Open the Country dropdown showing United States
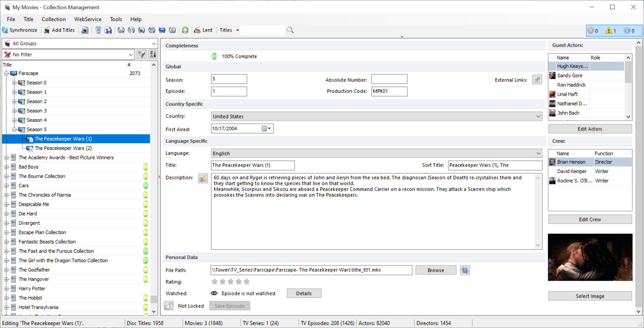This screenshot has width=644, height=328. click(376, 116)
